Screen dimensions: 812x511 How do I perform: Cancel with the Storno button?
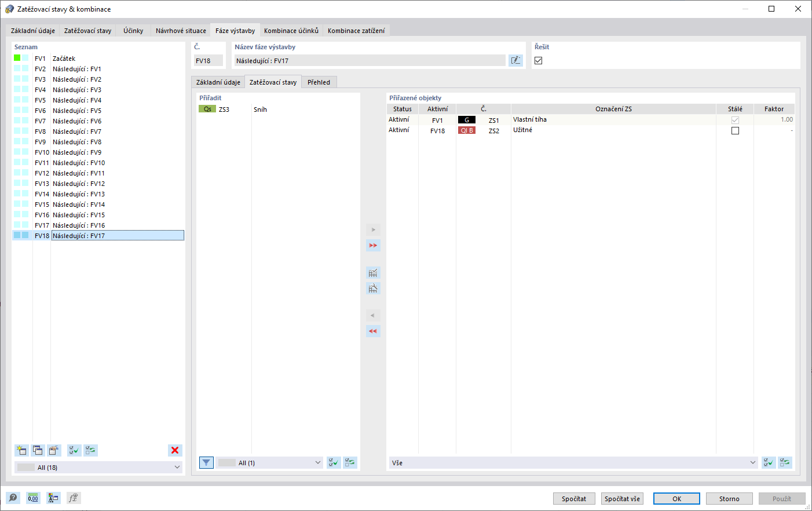[729, 498]
